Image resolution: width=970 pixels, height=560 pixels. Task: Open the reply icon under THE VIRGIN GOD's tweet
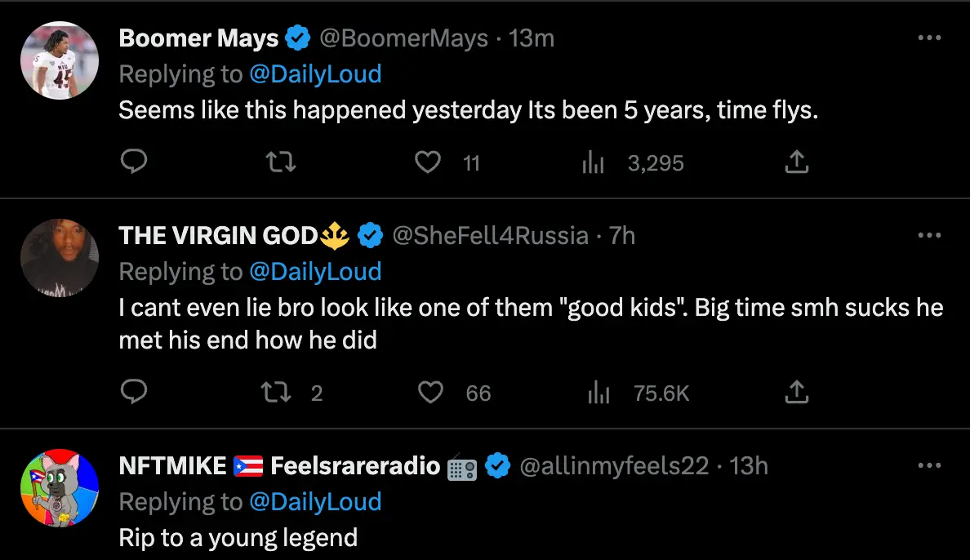(135, 393)
